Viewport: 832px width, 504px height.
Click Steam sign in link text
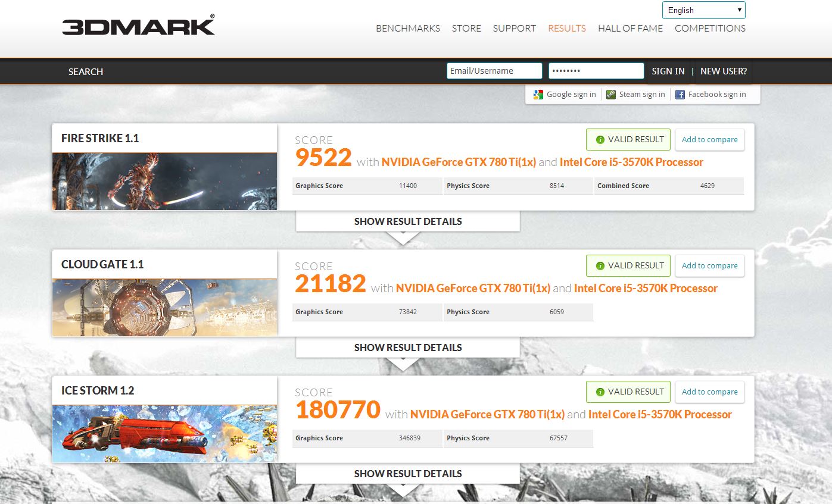(642, 95)
